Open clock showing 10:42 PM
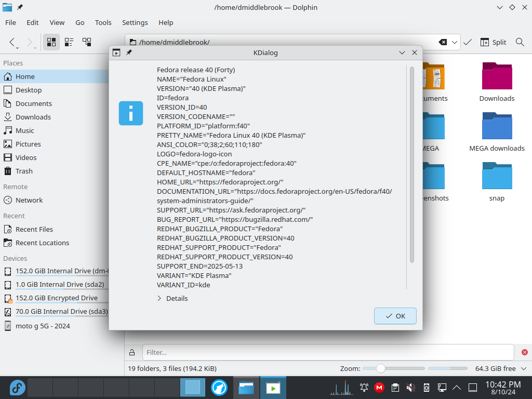This screenshot has width=532, height=399. pyautogui.click(x=503, y=388)
